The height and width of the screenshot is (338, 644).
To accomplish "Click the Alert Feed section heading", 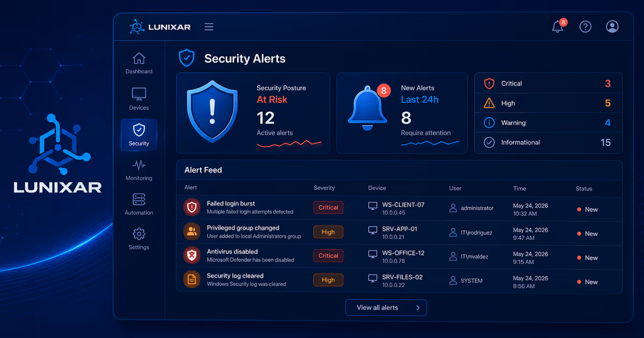I will [203, 170].
